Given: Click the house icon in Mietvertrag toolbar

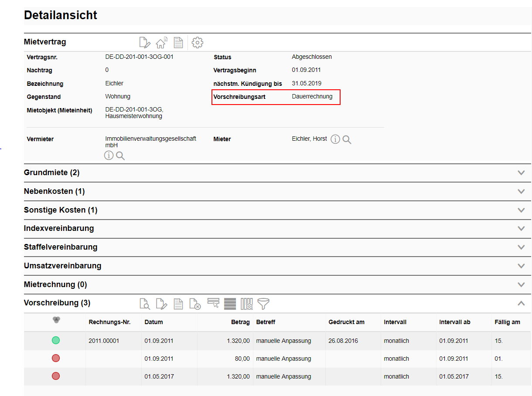Looking at the screenshot, I should coord(161,43).
